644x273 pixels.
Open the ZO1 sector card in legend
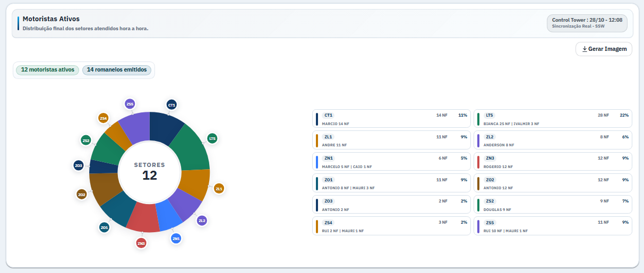point(392,183)
